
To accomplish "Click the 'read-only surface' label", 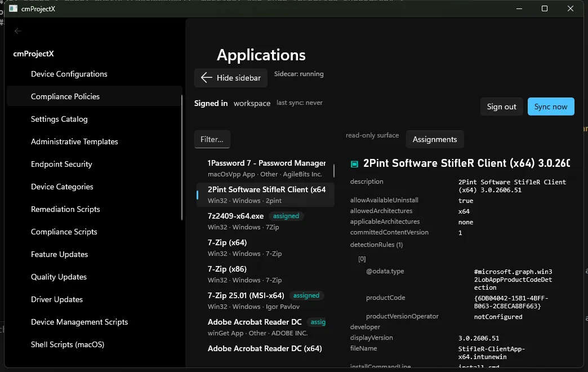I will pyautogui.click(x=372, y=135).
